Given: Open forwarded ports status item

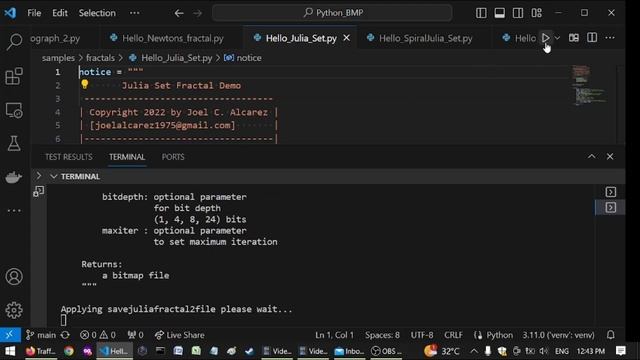Looking at the screenshot, I should pos(135,335).
